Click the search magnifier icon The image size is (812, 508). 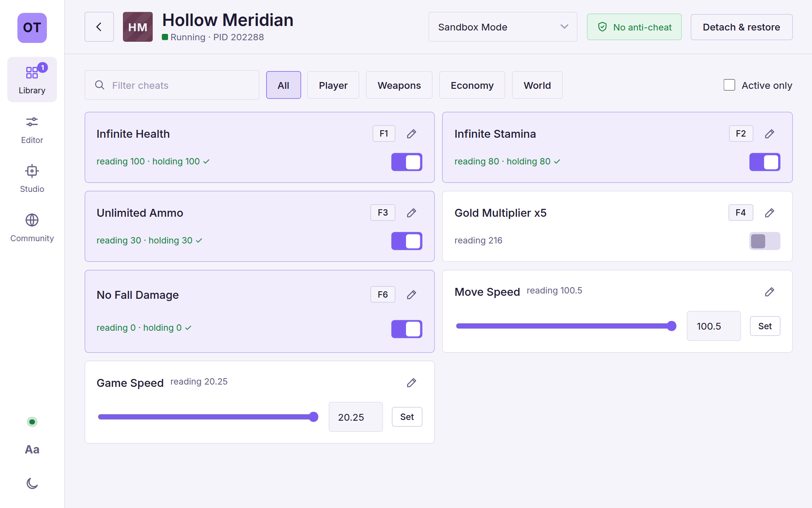tap(100, 85)
